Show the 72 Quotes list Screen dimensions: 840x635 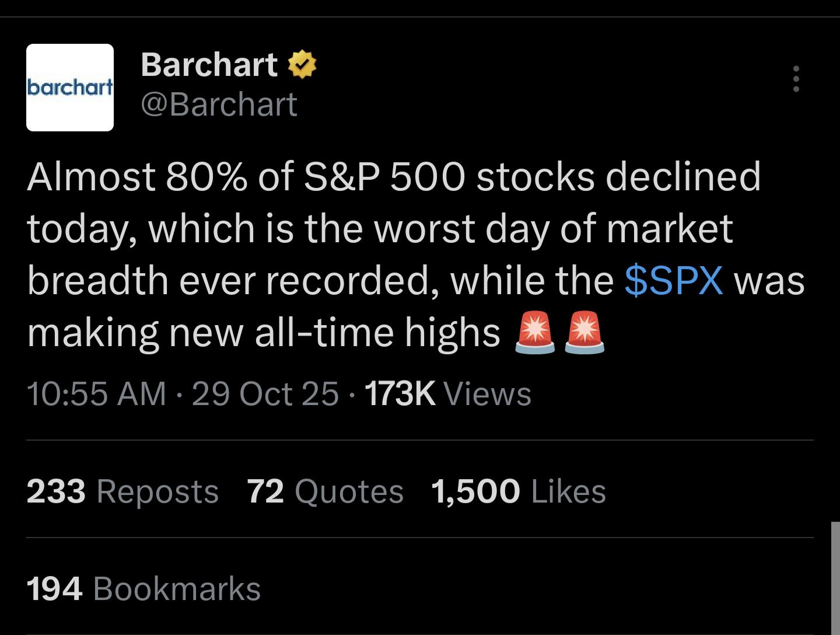pyautogui.click(x=325, y=491)
